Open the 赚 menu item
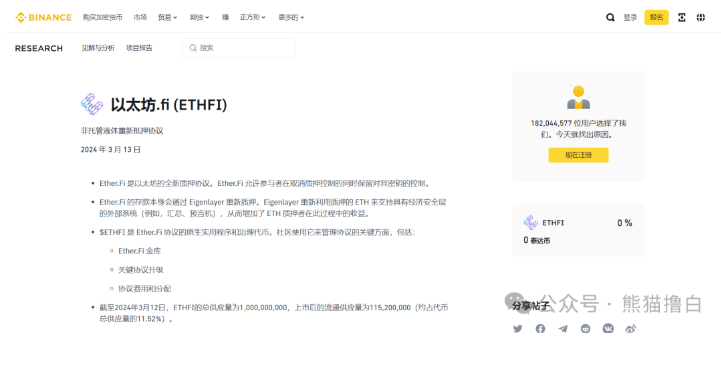721x371 pixels. [x=225, y=17]
